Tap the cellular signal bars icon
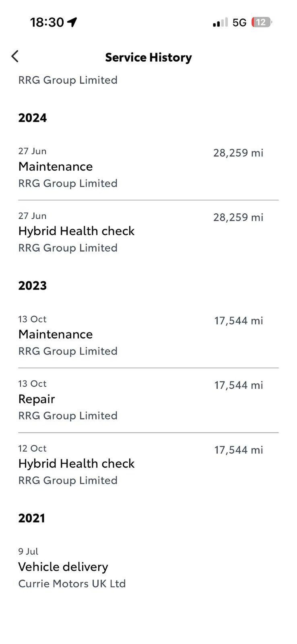Image resolution: width=297 pixels, height=644 pixels. [x=220, y=22]
